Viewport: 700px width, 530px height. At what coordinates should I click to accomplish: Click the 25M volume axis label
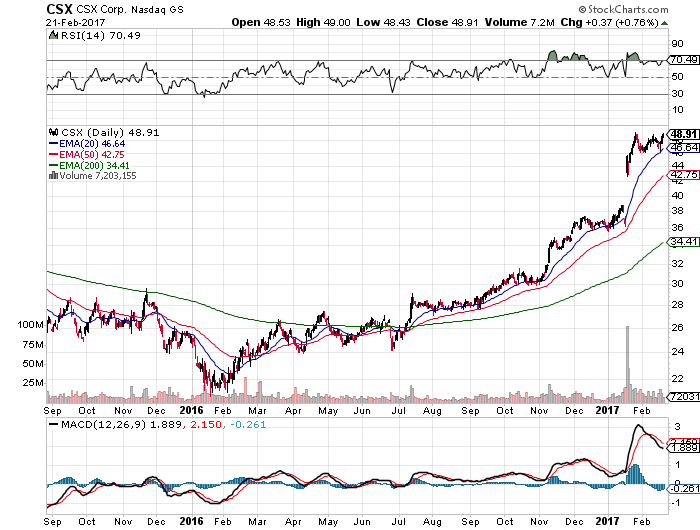click(x=33, y=383)
